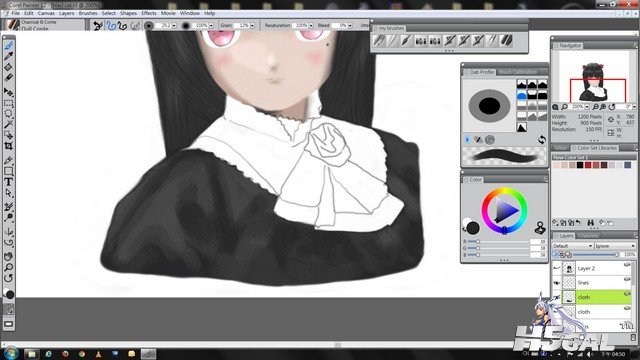Expand the Grain value dropdown arrow
The width and height of the screenshot is (640, 360).
point(252,25)
